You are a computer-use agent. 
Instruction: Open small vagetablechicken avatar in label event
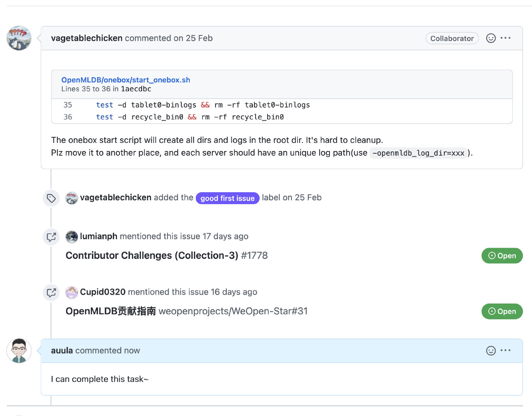(x=72, y=198)
